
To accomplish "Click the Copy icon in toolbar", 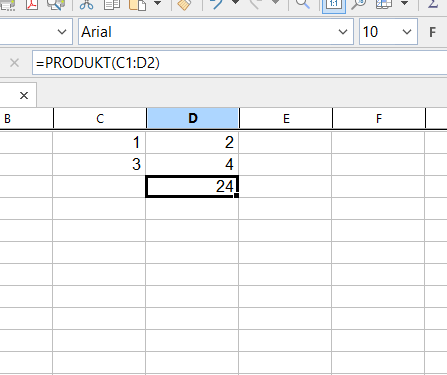I will tap(112, 4).
